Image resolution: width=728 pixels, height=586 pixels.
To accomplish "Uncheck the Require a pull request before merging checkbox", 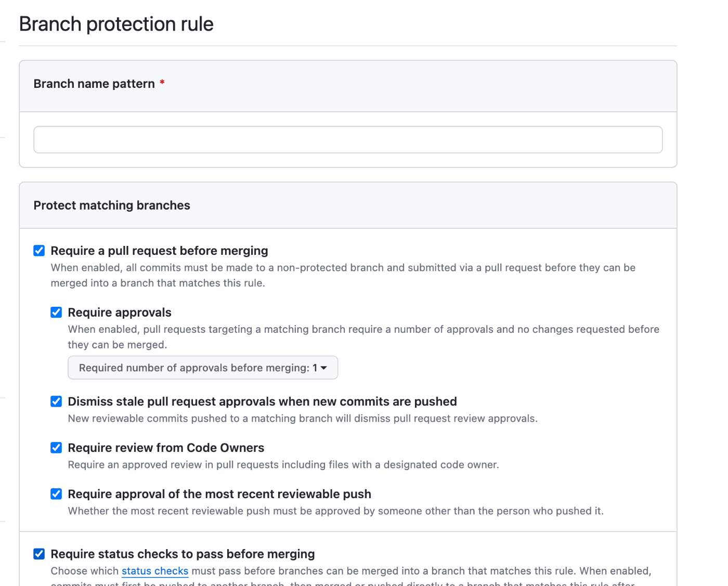I will click(x=39, y=251).
